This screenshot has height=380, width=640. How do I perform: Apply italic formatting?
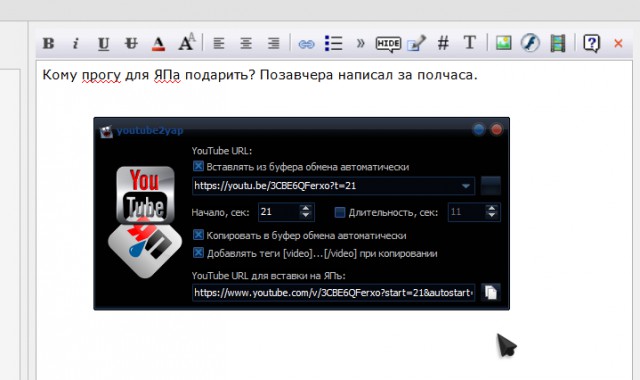pyautogui.click(x=76, y=43)
